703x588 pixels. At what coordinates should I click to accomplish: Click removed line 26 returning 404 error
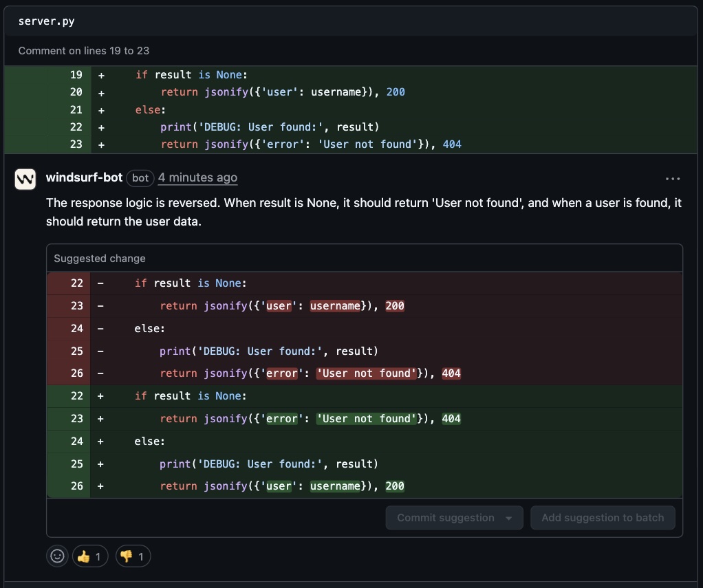click(x=365, y=373)
